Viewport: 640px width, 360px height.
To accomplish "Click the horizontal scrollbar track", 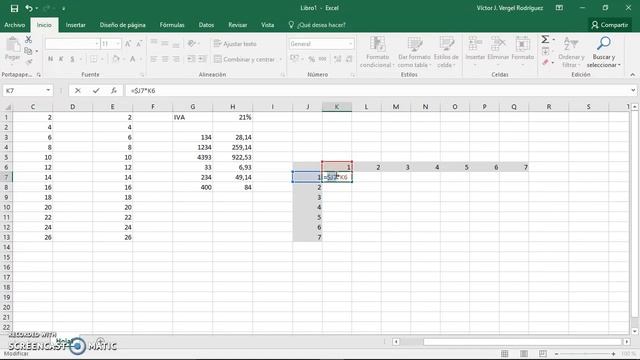I will 510,342.
